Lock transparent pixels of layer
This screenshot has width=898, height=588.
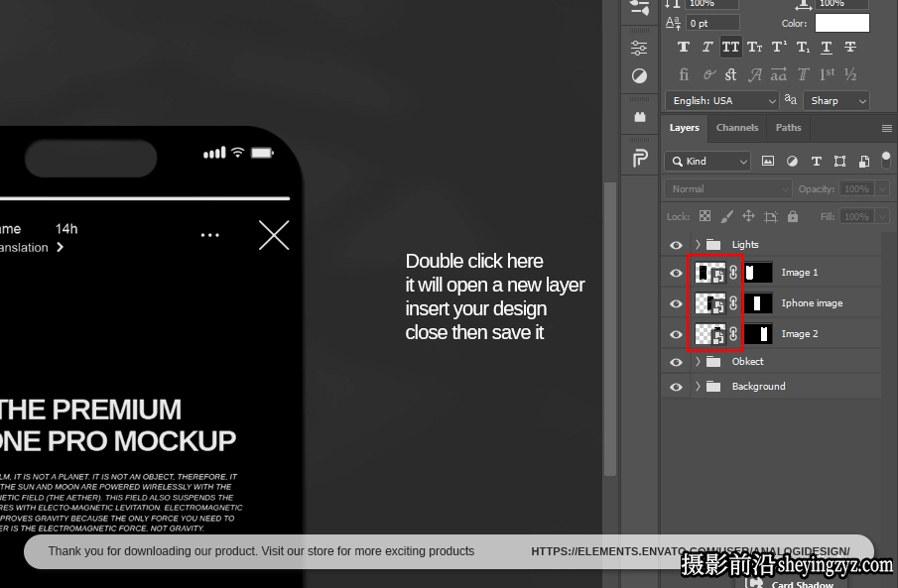[x=705, y=216]
